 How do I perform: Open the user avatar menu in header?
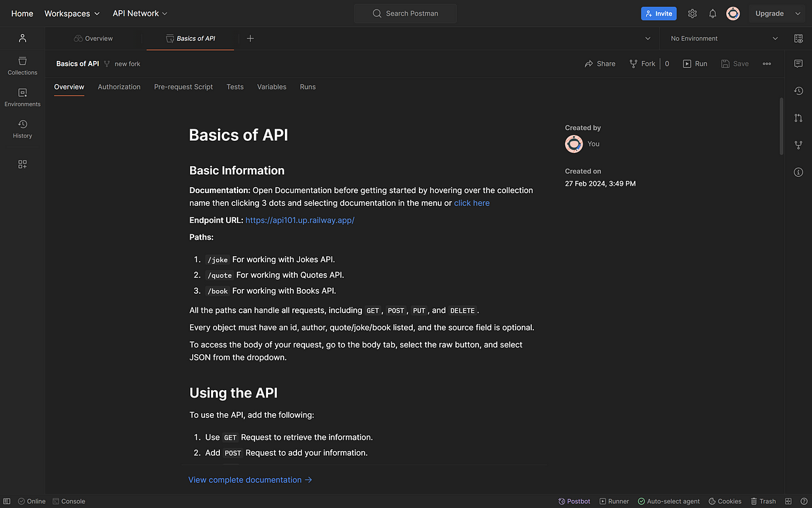pyautogui.click(x=733, y=14)
